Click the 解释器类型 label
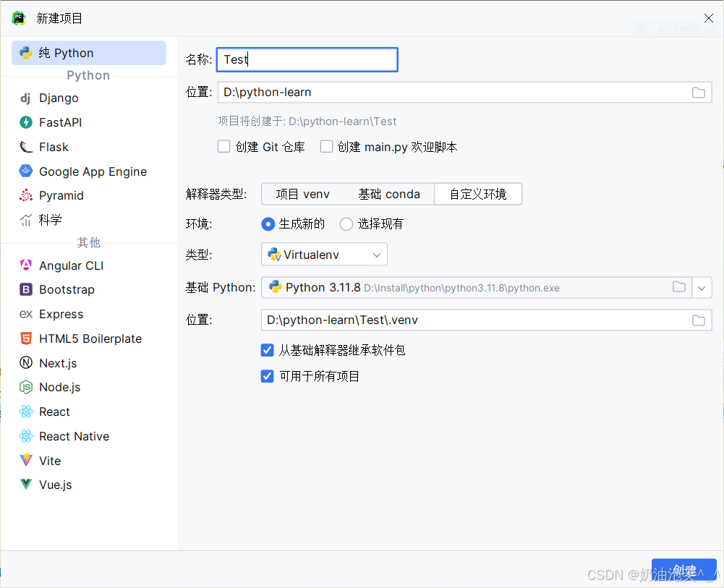This screenshot has width=724, height=588. pyautogui.click(x=216, y=194)
